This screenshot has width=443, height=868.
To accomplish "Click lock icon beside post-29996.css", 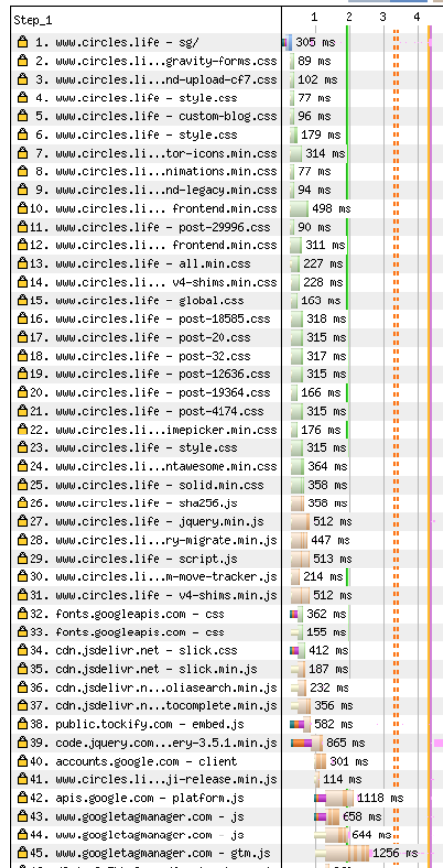I will tap(22, 227).
